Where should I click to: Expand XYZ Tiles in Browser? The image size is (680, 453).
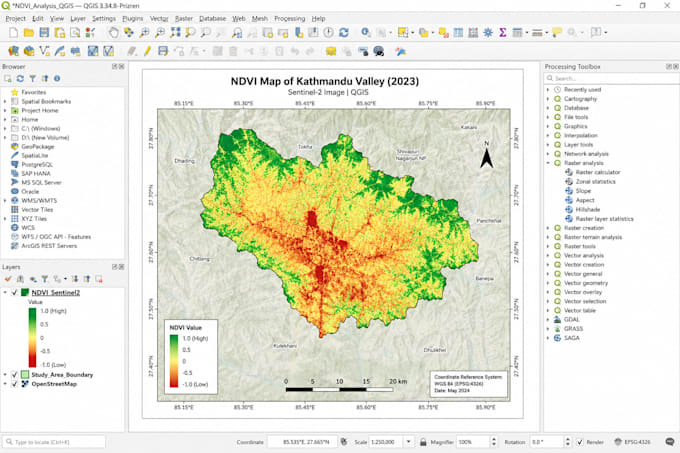coord(5,219)
